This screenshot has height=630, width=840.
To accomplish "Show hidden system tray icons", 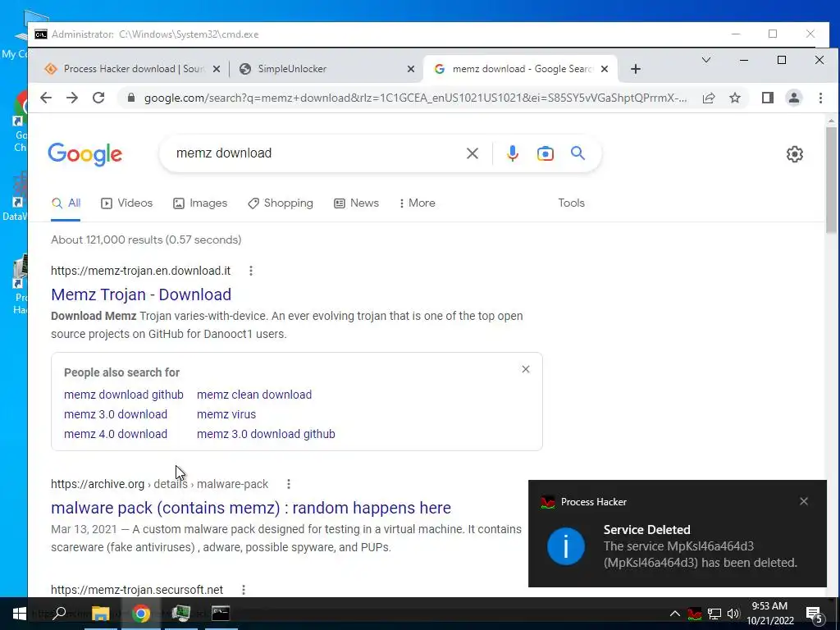I will click(x=675, y=614).
